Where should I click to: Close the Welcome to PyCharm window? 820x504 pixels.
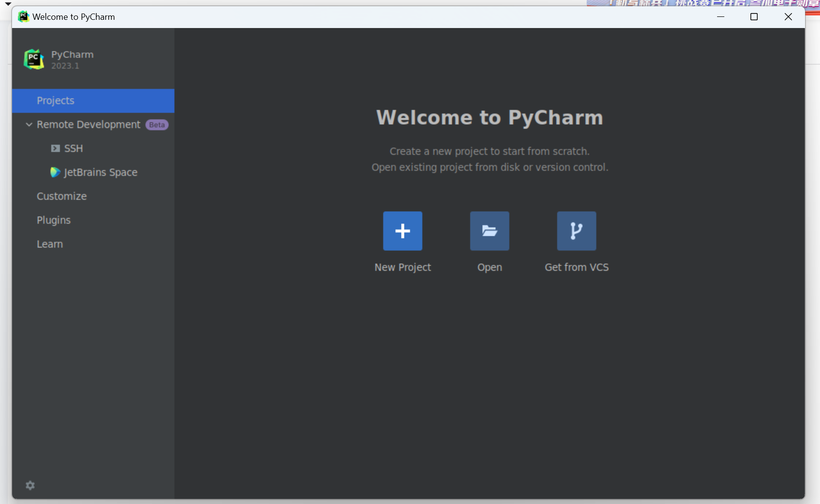(x=788, y=16)
